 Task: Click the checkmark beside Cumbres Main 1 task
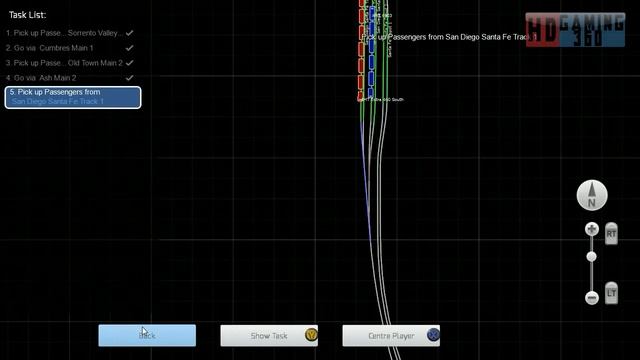click(x=129, y=48)
